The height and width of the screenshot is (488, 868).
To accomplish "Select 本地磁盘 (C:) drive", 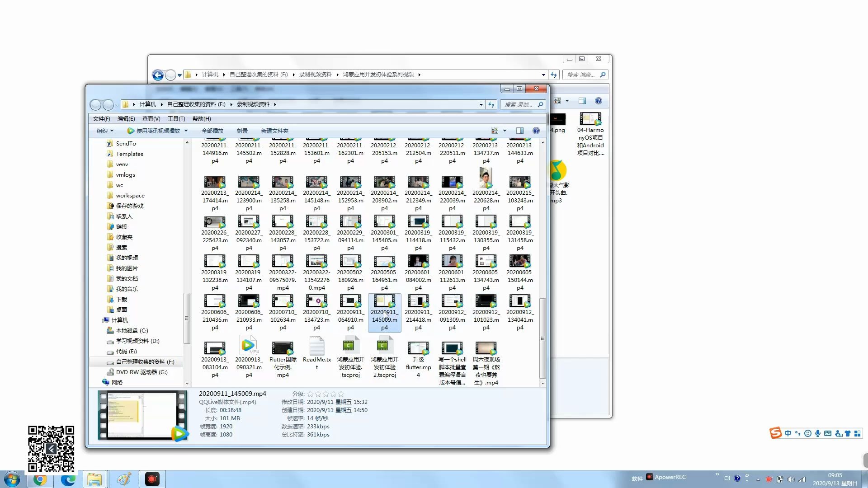I will point(132,330).
